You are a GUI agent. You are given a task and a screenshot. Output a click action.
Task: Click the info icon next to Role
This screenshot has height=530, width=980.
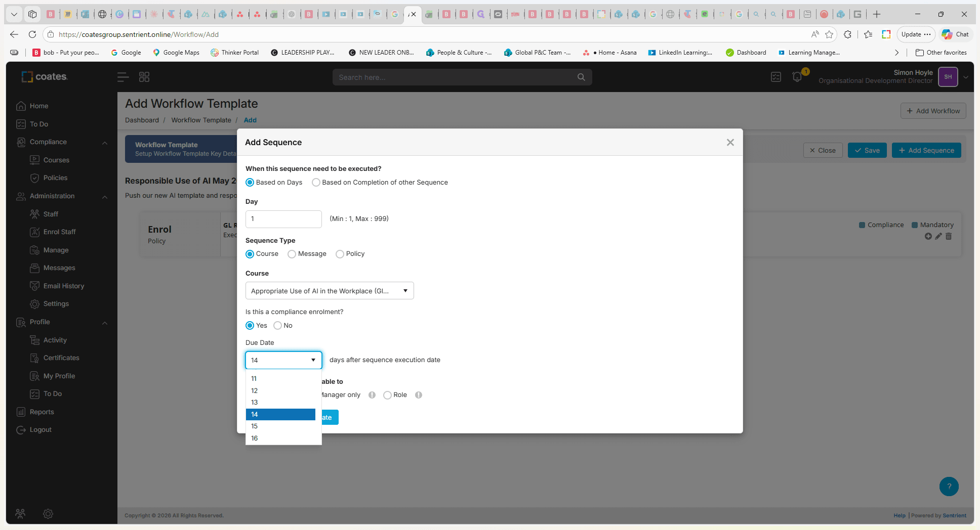[x=419, y=395]
